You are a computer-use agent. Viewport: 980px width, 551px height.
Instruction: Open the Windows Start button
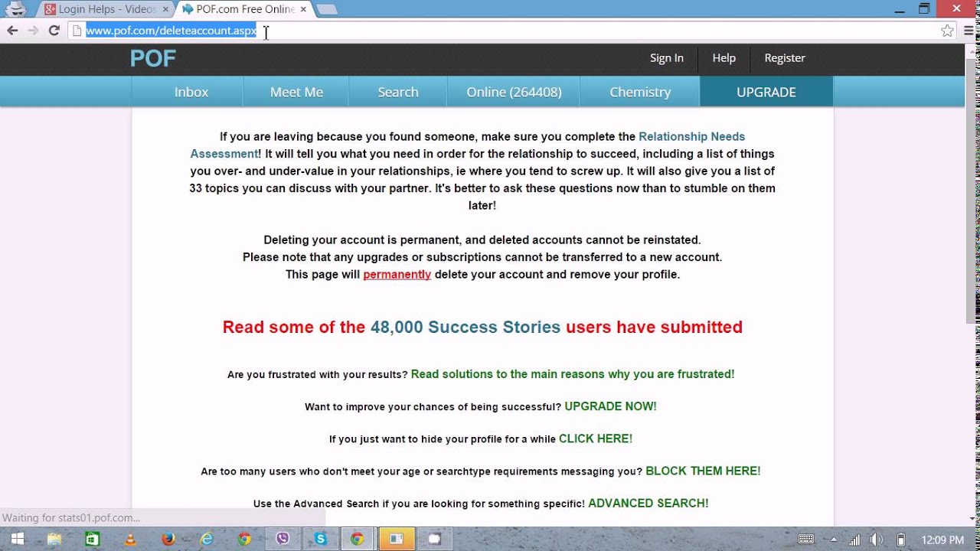[x=16, y=539]
